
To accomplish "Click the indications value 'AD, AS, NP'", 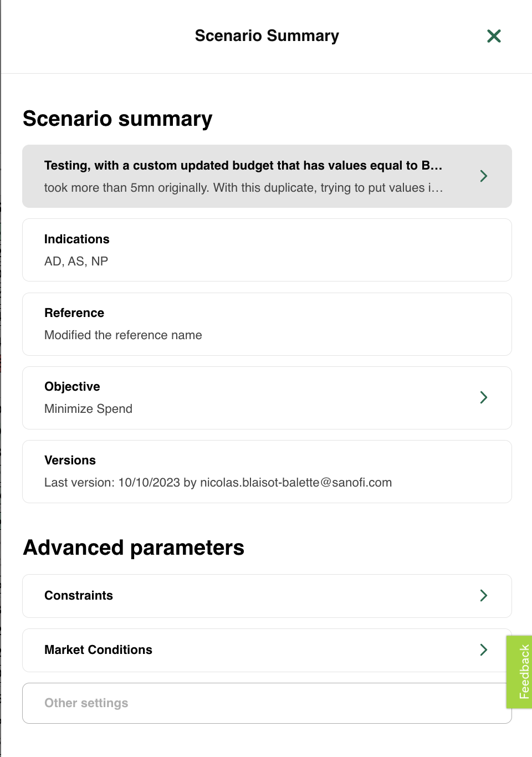I will (76, 262).
